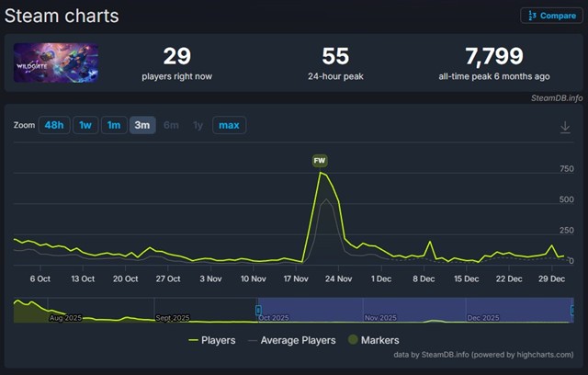This screenshot has height=375, width=588.
Task: Select the 3m zoom option
Action: [x=142, y=125]
